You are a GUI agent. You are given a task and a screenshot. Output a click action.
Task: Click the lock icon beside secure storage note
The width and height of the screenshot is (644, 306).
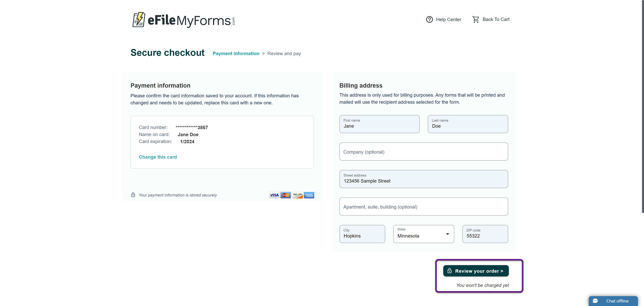tap(133, 195)
